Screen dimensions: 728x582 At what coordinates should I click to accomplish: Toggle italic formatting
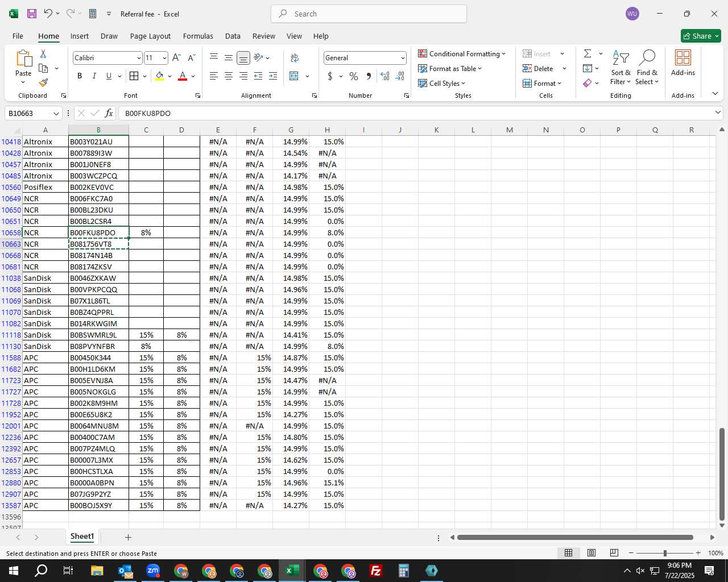(94, 76)
